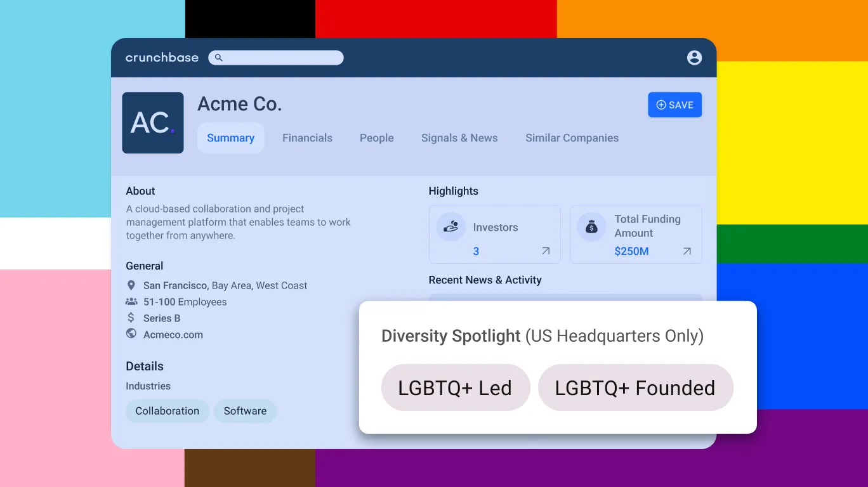Click the search magnifier icon
This screenshot has width=868, height=487.
[219, 58]
